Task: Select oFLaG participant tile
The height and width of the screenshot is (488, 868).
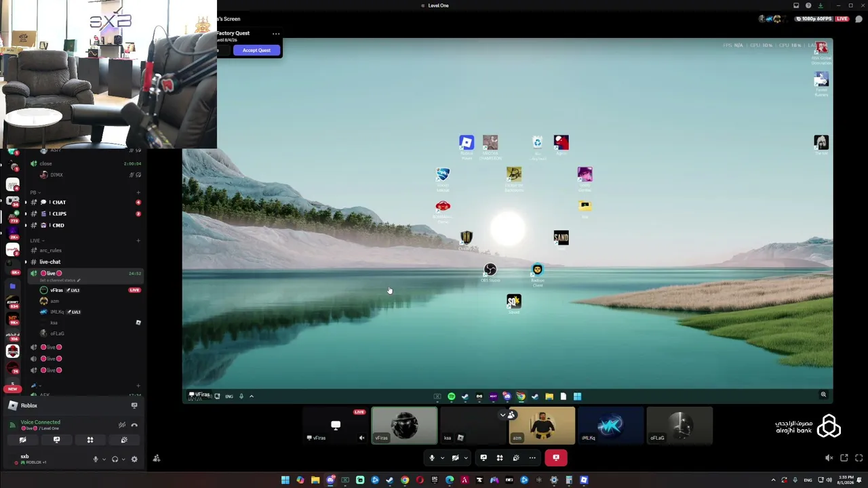Action: coord(679,426)
